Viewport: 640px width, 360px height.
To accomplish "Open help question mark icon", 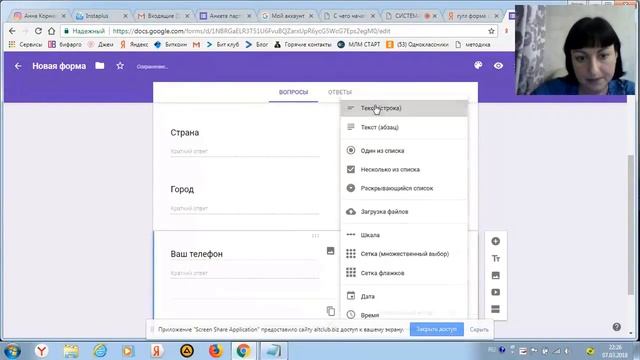I will point(617,327).
